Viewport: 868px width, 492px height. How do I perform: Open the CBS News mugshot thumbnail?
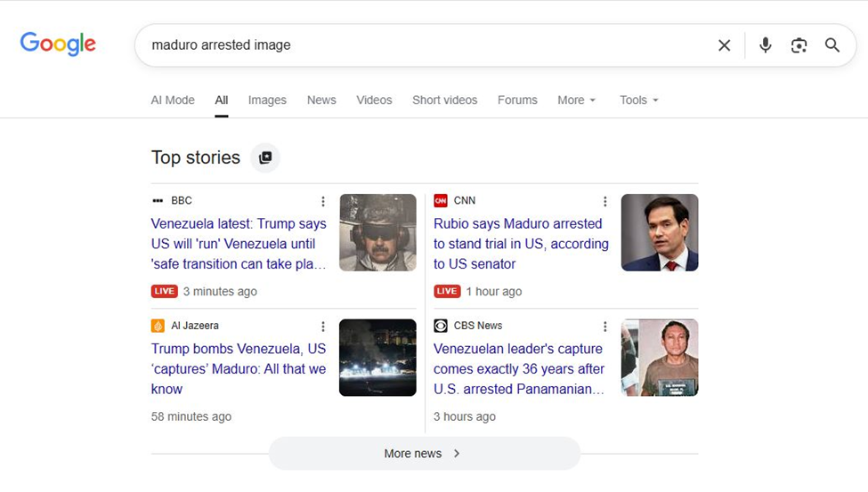coord(660,358)
